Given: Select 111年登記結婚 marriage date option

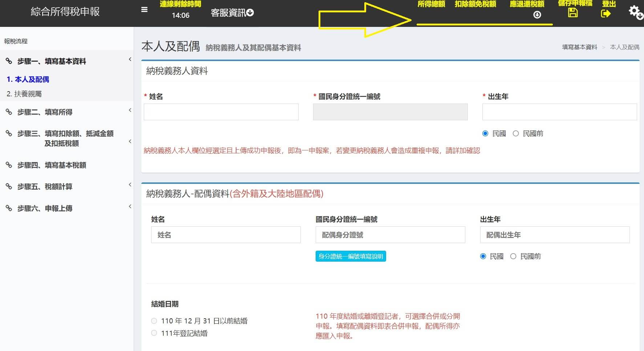Looking at the screenshot, I should click(x=154, y=332).
